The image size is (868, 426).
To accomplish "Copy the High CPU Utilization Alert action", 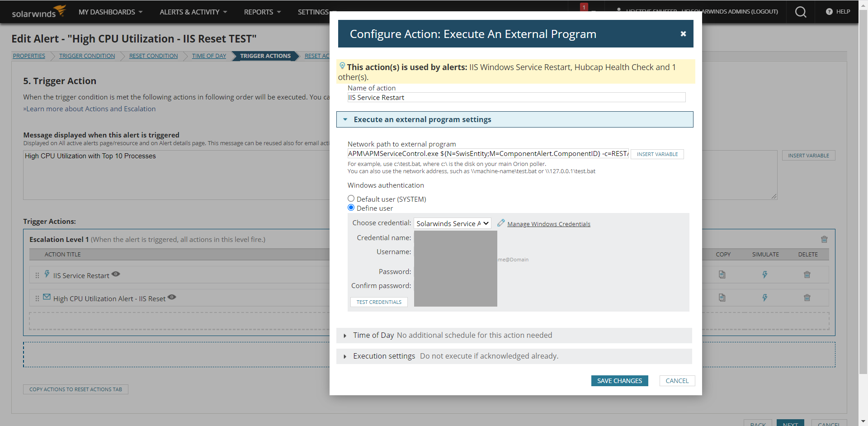I will click(x=722, y=298).
